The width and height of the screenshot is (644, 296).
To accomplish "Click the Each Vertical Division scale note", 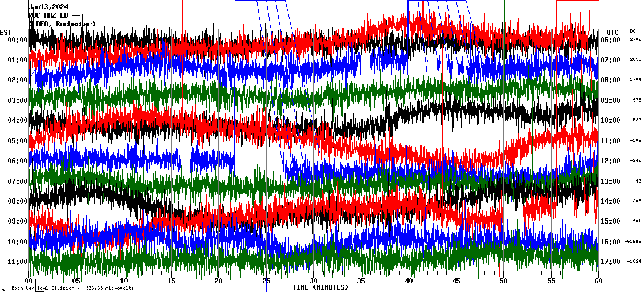I will tap(72, 289).
